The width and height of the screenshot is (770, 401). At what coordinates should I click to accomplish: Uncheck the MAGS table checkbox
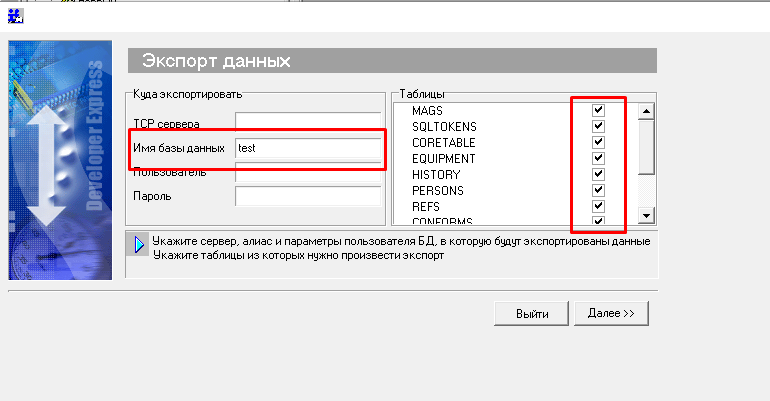[599, 110]
